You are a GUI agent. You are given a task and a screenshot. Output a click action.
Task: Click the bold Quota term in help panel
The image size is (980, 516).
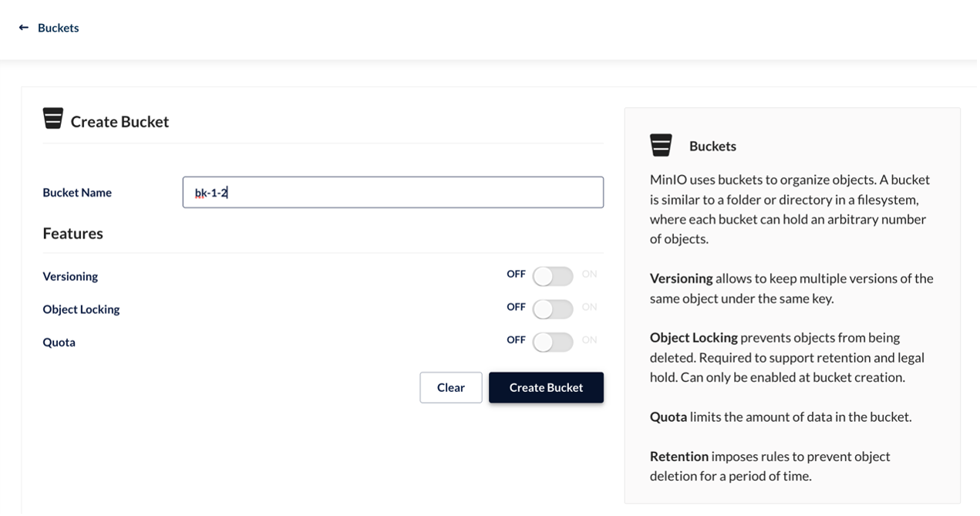click(x=668, y=417)
